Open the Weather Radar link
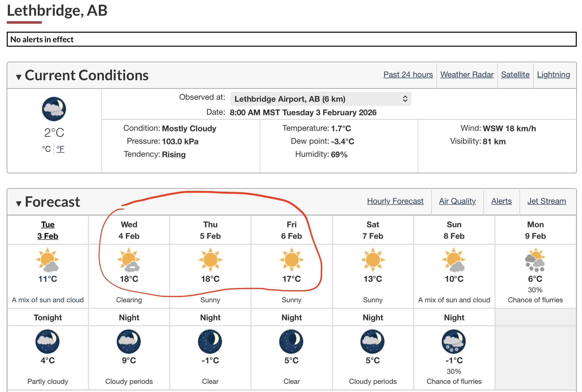 pyautogui.click(x=467, y=74)
